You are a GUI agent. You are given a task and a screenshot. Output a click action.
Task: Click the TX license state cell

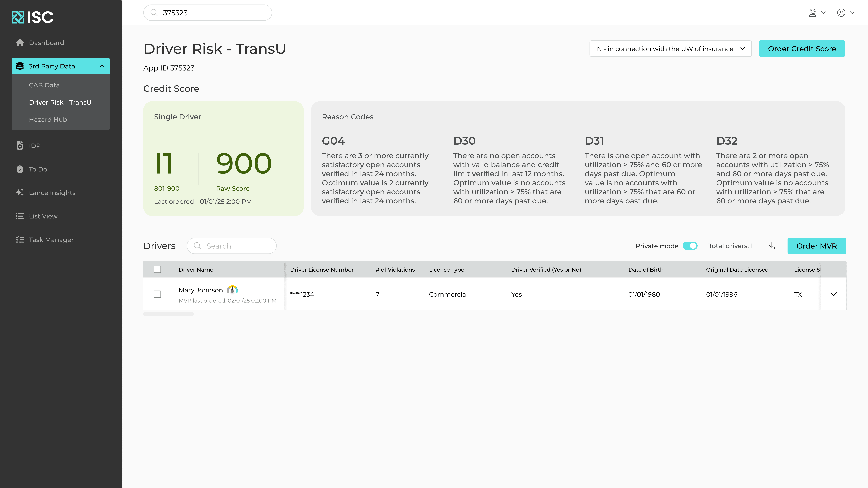point(798,294)
